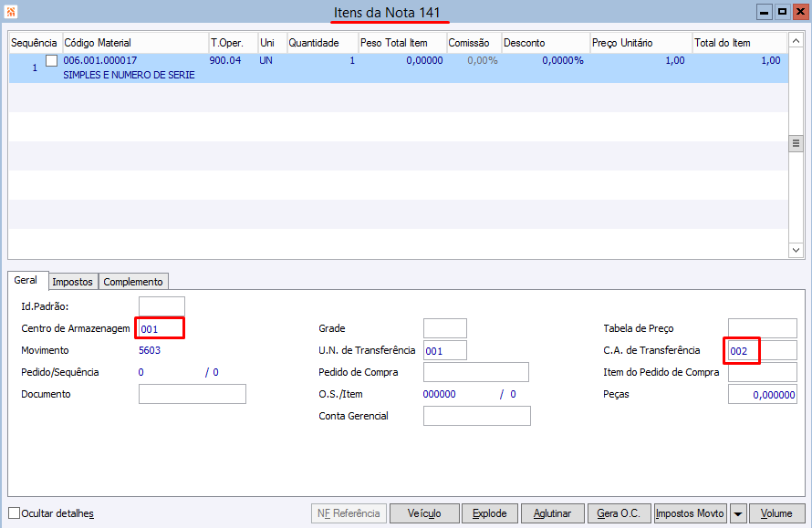Open the dropdown arrow beside Impostos Movto
The width and height of the screenshot is (812, 528).
click(738, 513)
